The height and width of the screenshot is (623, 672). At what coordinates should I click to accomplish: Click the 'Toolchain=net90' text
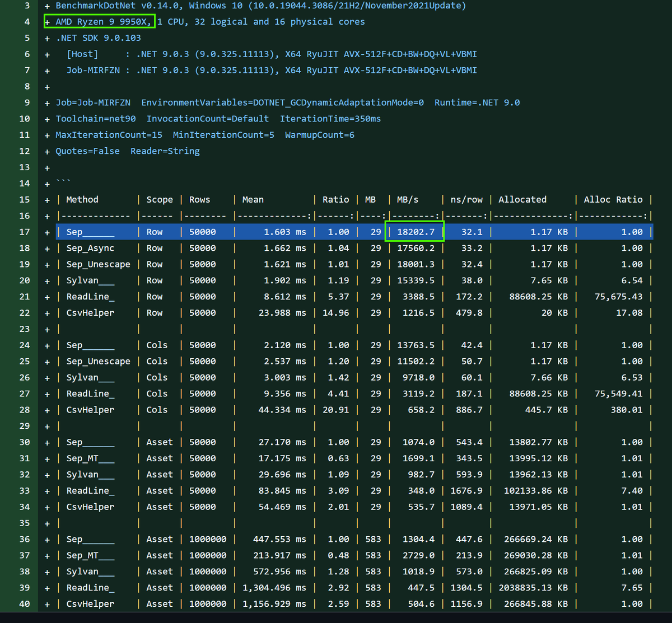pos(96,119)
